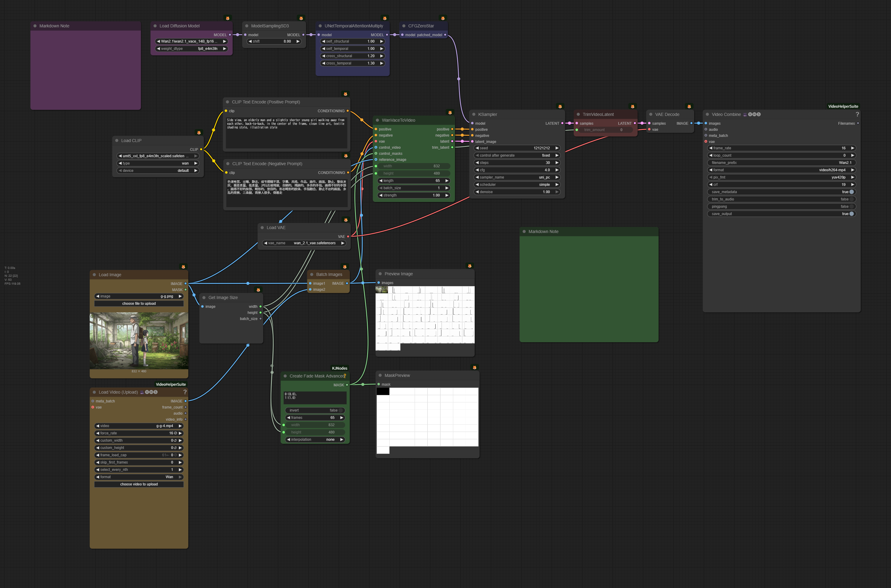Click the fox badge above CFGZeroStar node
Image resolution: width=891 pixels, height=588 pixels.
(443, 18)
